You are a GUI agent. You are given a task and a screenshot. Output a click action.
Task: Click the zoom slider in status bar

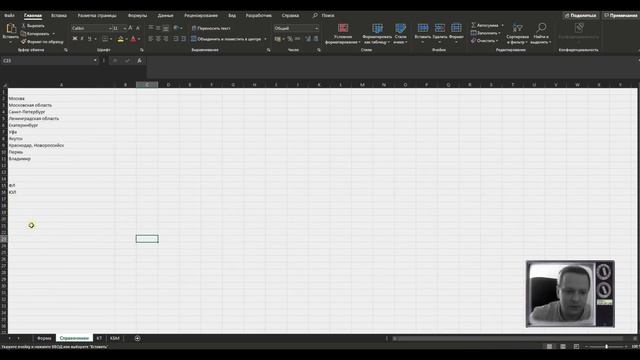pyautogui.click(x=606, y=347)
